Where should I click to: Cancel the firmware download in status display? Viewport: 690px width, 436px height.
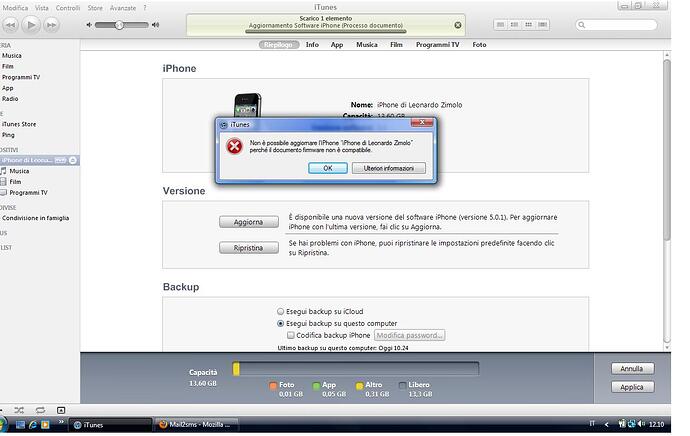click(458, 25)
